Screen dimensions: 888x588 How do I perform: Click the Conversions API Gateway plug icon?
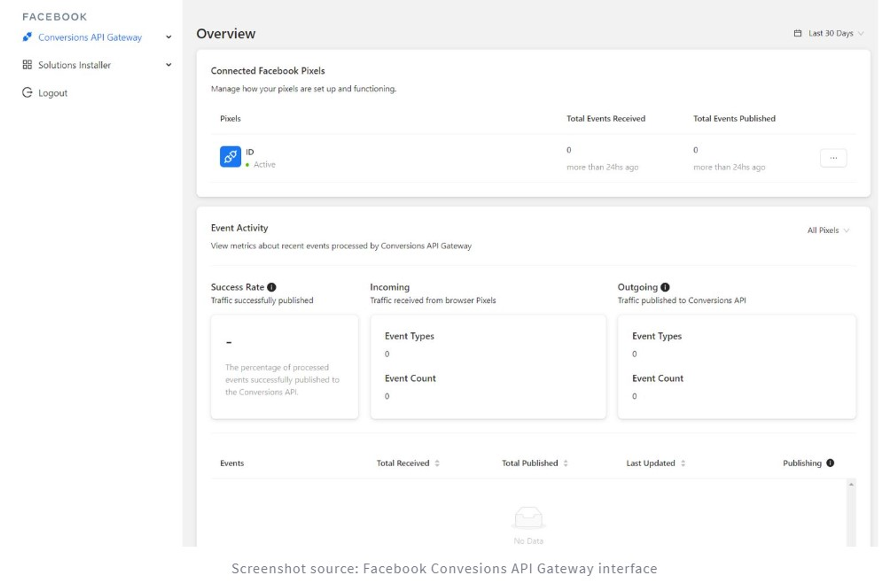coord(27,37)
